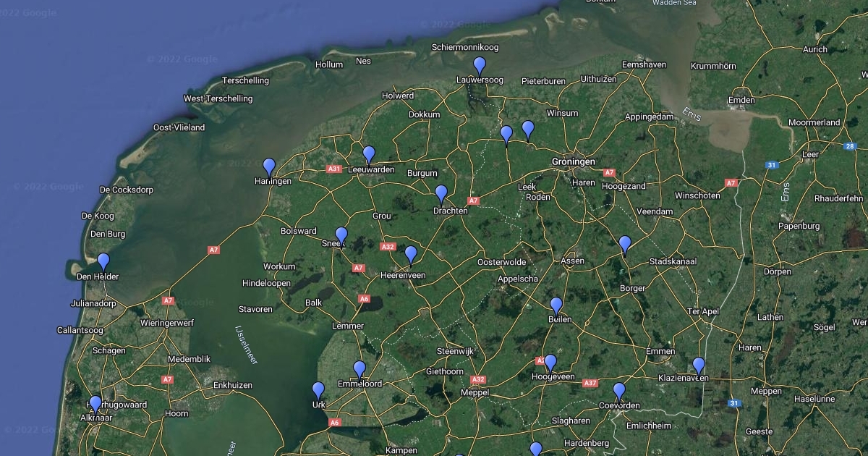Click the A31 road shield near Leeuwarden
This screenshot has width=868, height=456.
point(333,169)
